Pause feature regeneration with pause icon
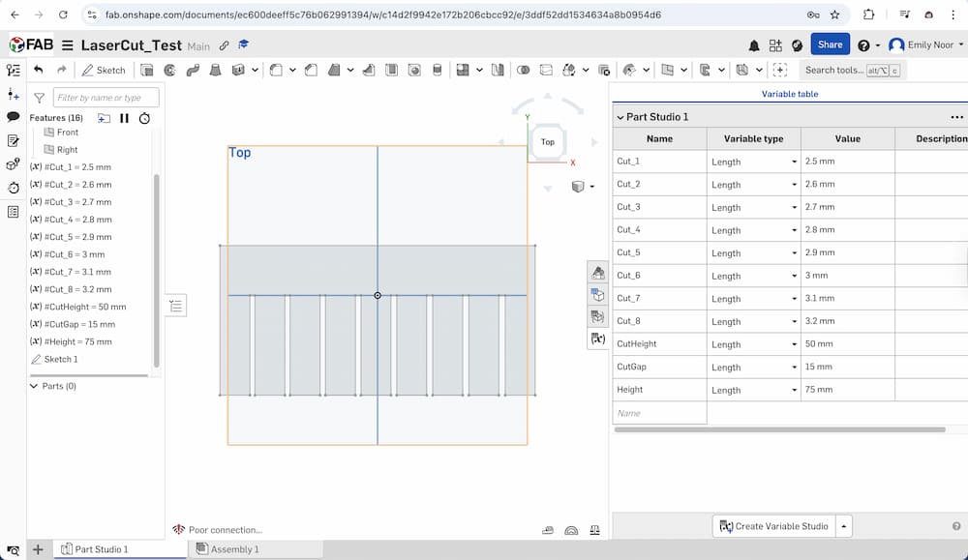Screen dimensions: 968x560 [x=124, y=118]
